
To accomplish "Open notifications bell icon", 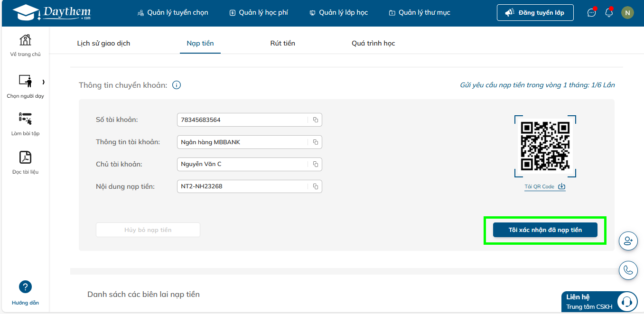I will click(x=609, y=13).
